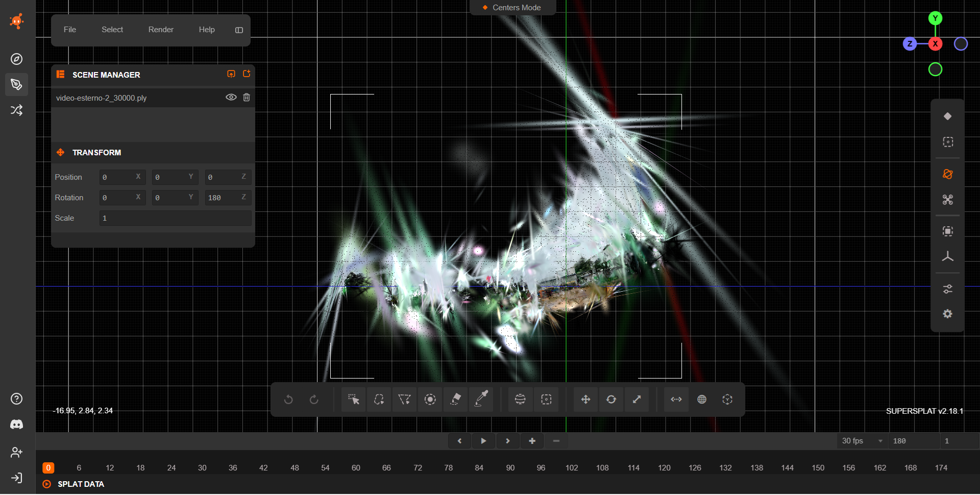Toggle the grid axes display button
980x495 pixels.
948,256
